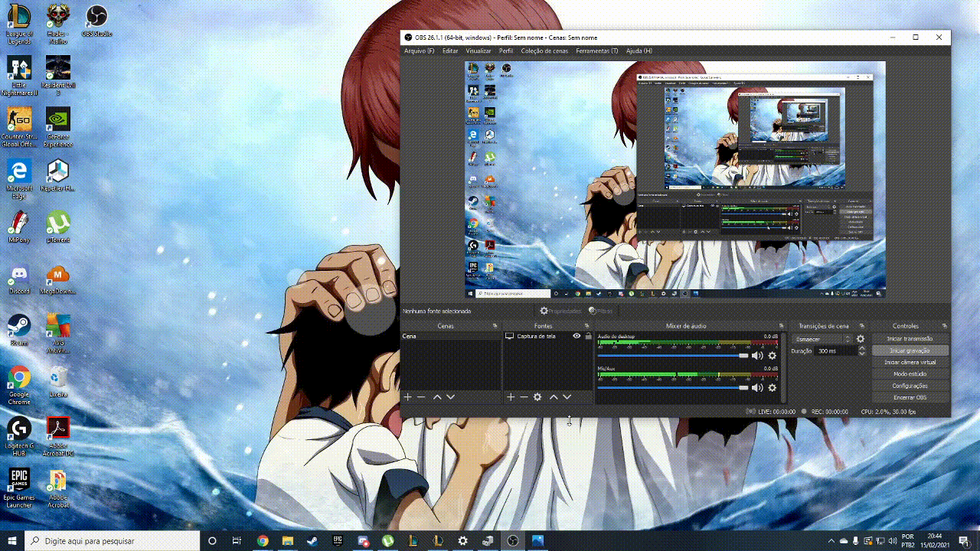The image size is (980, 551).
Task: Open Microsoft Edge desktop shortcut
Action: pyautogui.click(x=19, y=179)
